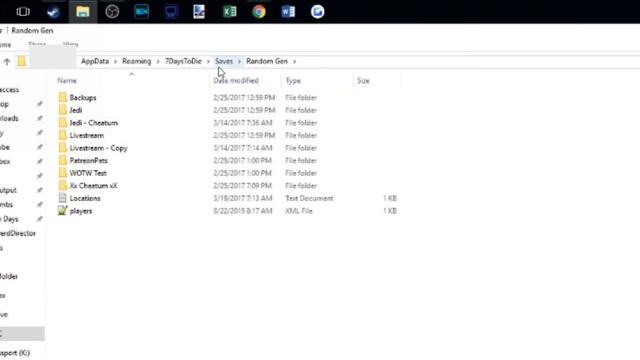Image resolution: width=640 pixels, height=360 pixels.
Task: Open the View ribbon tab
Action: [x=70, y=44]
